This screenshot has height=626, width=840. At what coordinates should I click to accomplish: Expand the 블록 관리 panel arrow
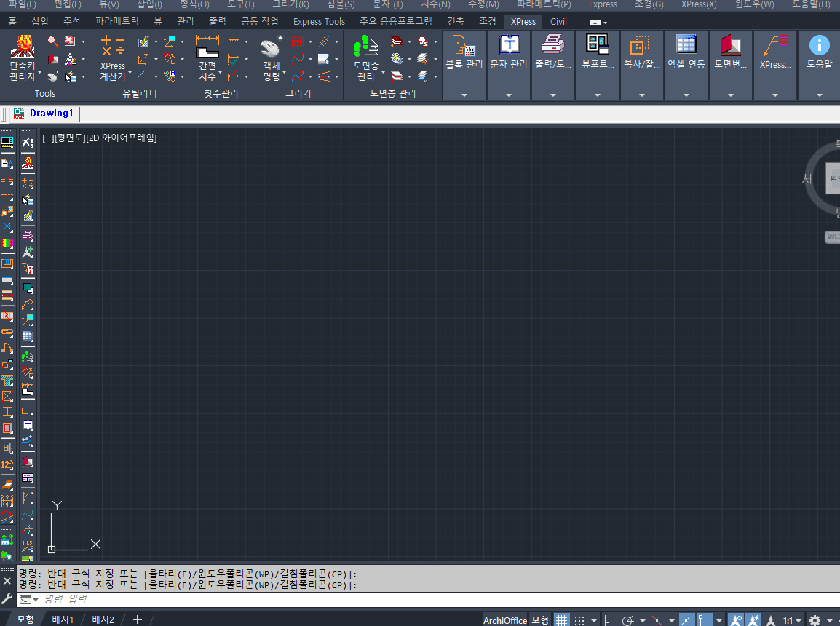pyautogui.click(x=464, y=95)
